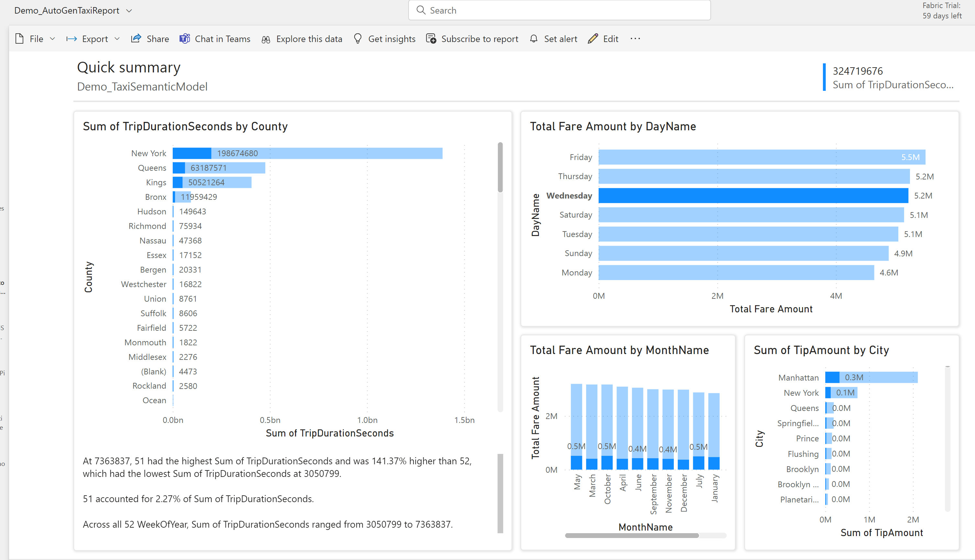Click the Subscribe to report icon
This screenshot has height=560, width=975.
(431, 38)
